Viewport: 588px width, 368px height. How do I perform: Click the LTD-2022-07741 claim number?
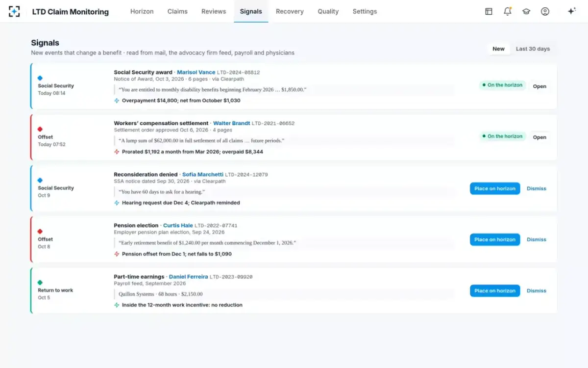tap(216, 226)
